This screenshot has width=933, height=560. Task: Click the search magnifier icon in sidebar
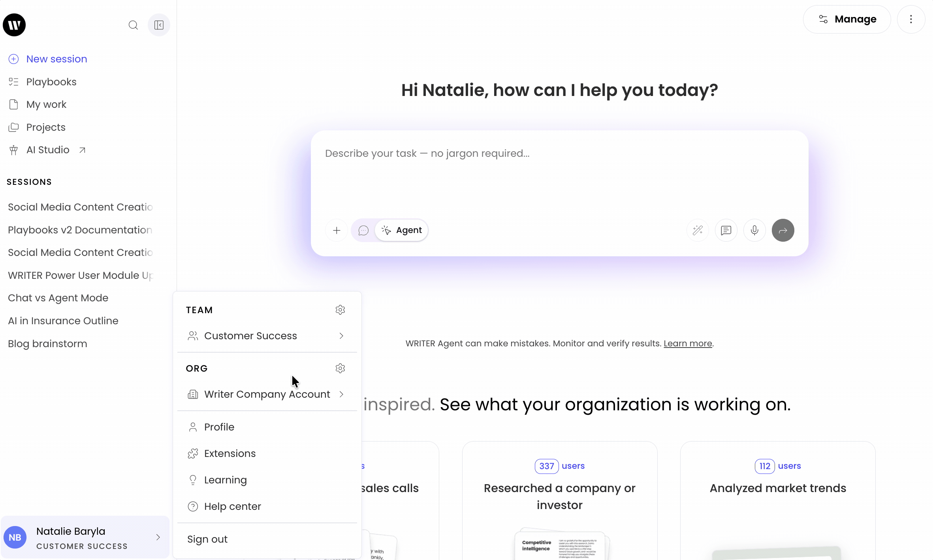click(133, 25)
